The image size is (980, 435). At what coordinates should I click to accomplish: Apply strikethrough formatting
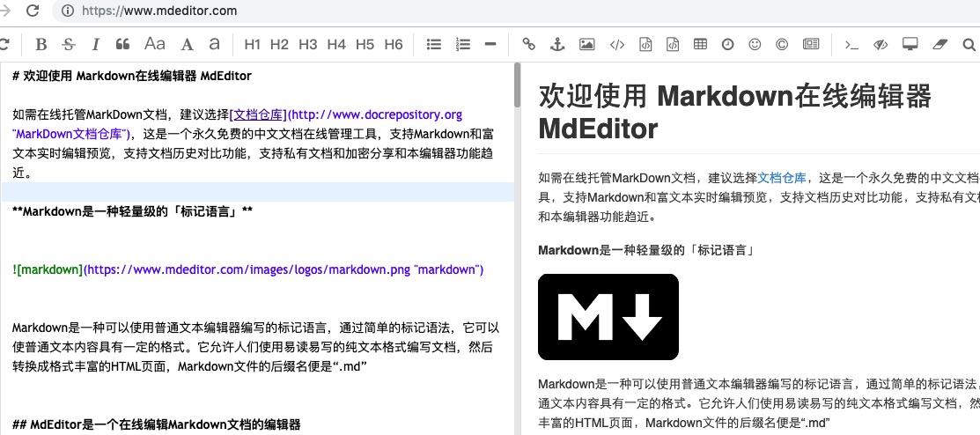pyautogui.click(x=69, y=44)
